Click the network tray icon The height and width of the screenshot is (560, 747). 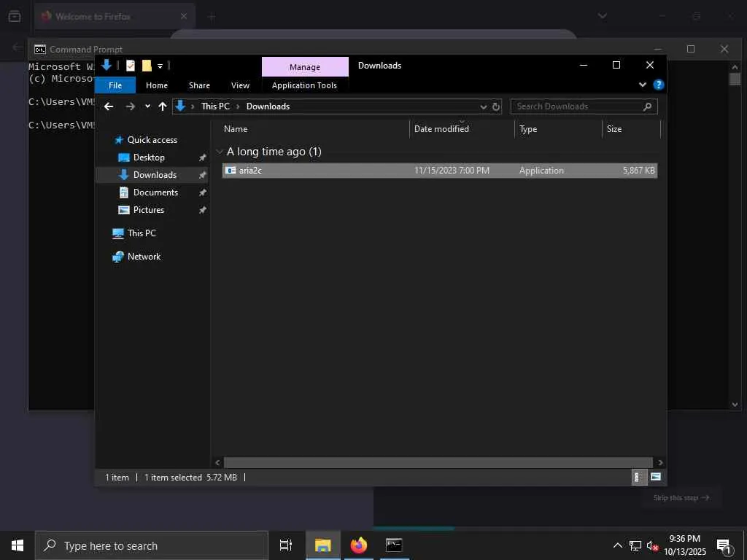tap(635, 545)
